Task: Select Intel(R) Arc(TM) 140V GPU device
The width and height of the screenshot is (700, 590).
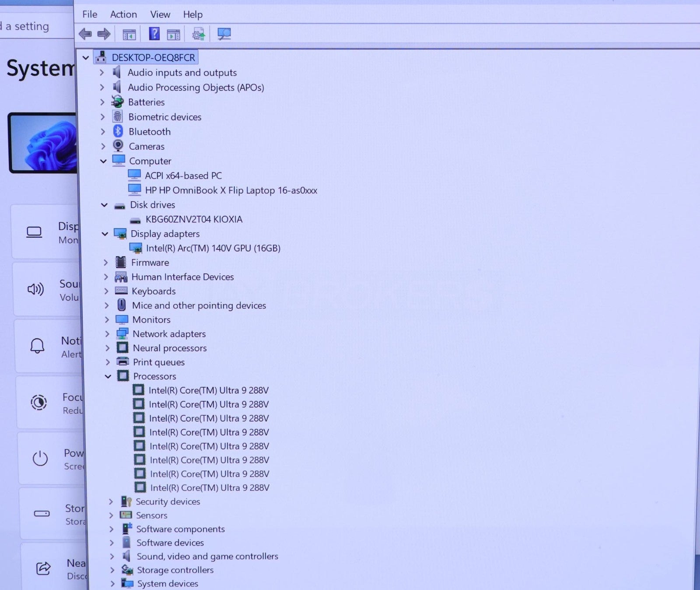Action: (x=213, y=248)
